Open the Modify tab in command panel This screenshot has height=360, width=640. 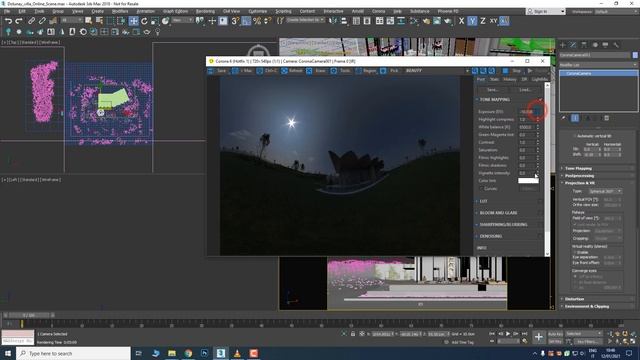tap(573, 45)
